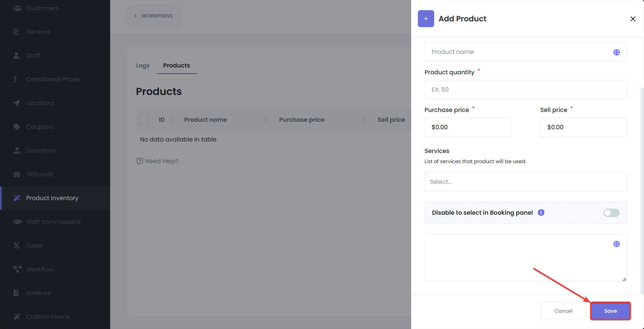Check the select-all box in the Products table
The height and width of the screenshot is (329, 644).
click(x=143, y=120)
